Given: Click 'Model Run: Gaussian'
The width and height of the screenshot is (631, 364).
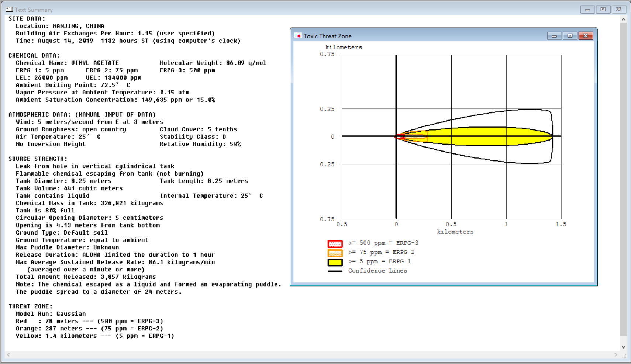Looking at the screenshot, I should pyautogui.click(x=51, y=314).
